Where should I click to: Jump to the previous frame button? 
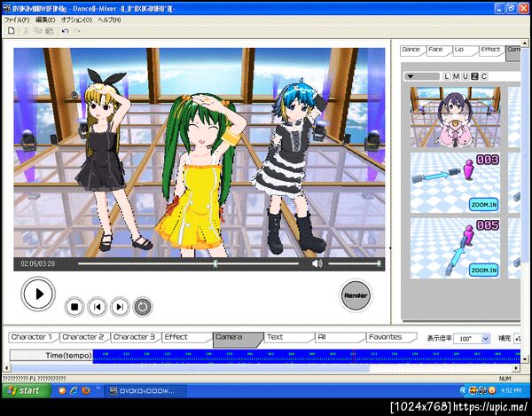click(97, 307)
